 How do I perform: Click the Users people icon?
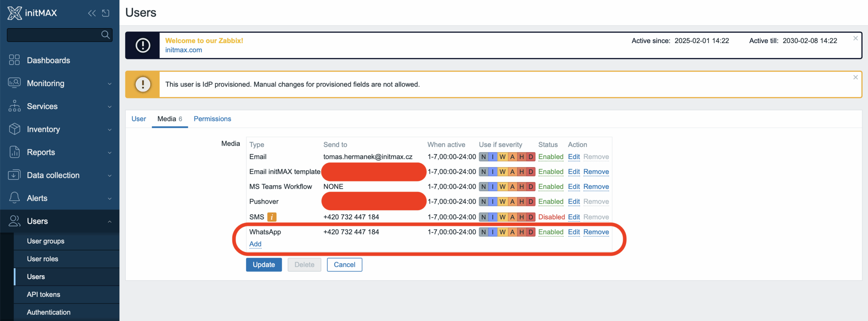(x=14, y=221)
